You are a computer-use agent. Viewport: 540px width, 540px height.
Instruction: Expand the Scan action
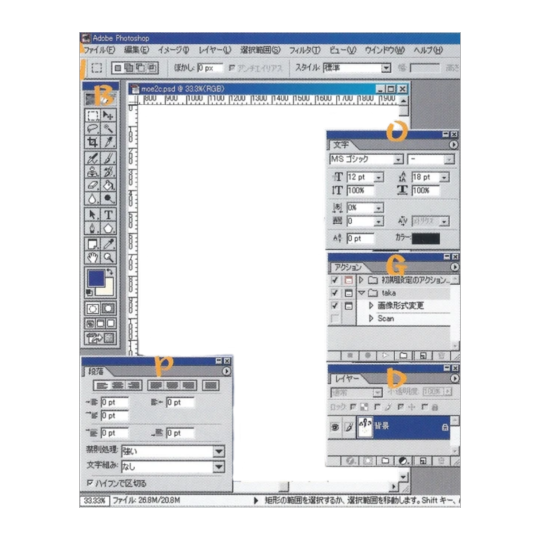pyautogui.click(x=371, y=318)
